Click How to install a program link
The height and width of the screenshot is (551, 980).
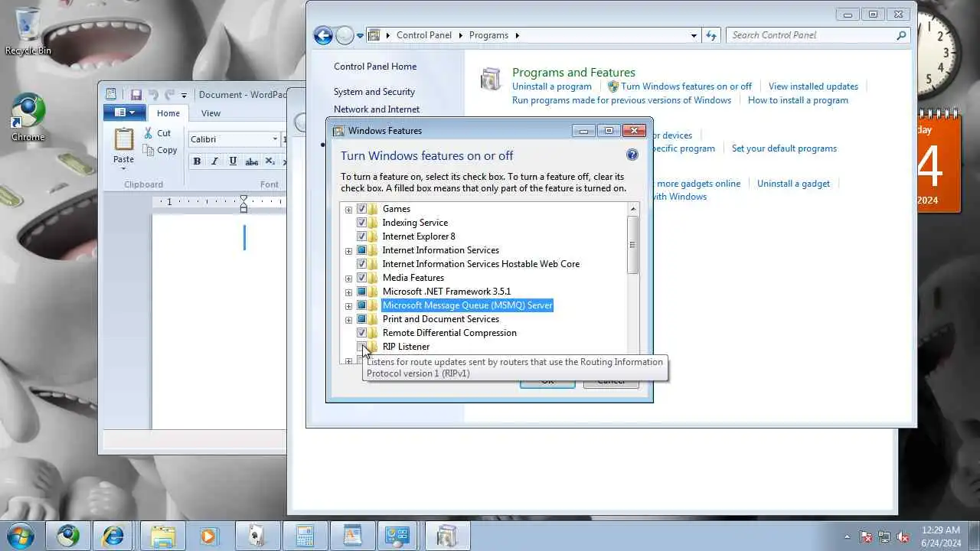(798, 100)
